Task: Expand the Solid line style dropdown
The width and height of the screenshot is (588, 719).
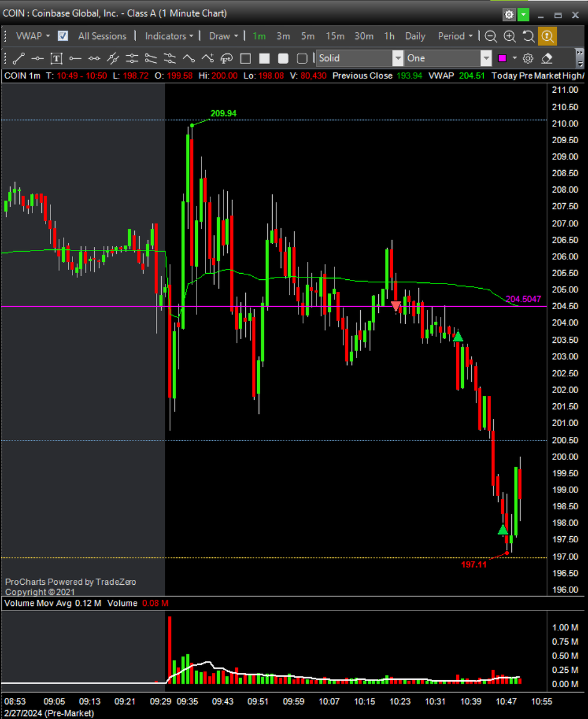Action: coord(399,58)
